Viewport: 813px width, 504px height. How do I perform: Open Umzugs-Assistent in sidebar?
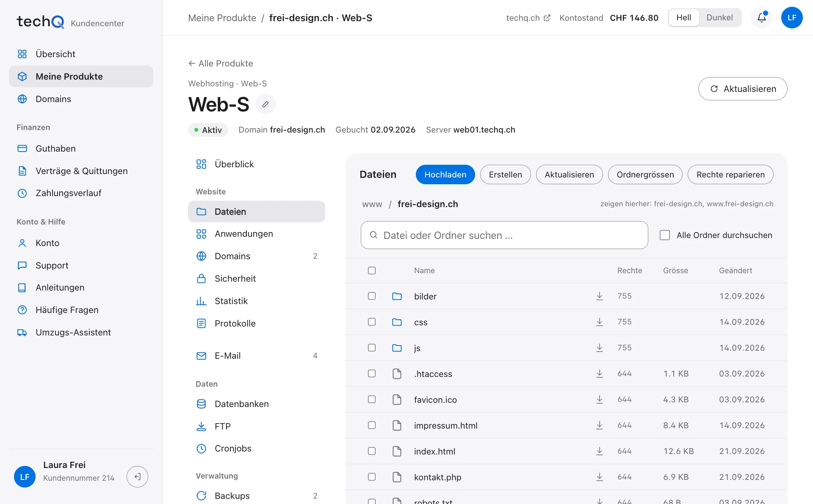[81, 332]
